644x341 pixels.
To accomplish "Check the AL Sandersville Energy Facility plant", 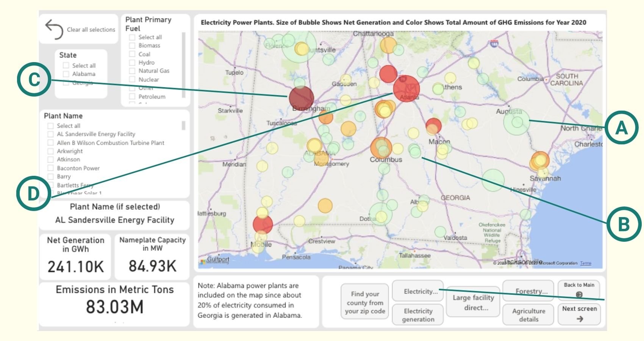I will tap(50, 134).
